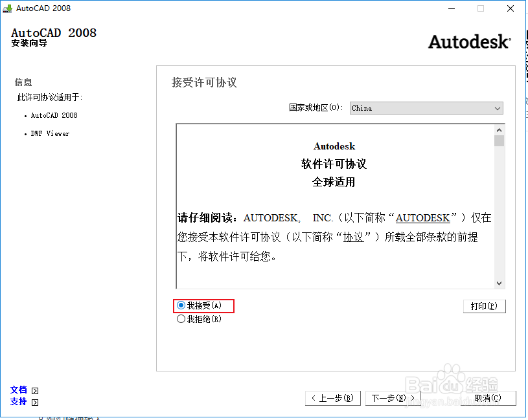Open the 国家或地区 China dropdown
This screenshot has width=528, height=420.
(426, 107)
